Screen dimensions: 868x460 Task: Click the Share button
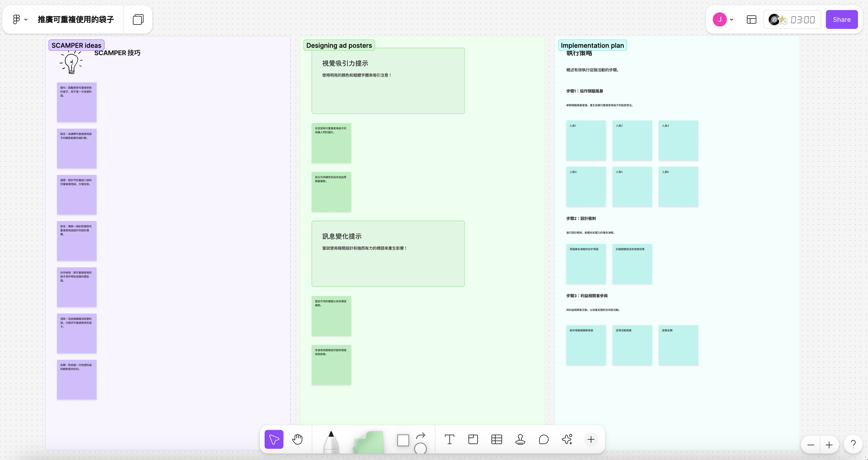pyautogui.click(x=841, y=19)
